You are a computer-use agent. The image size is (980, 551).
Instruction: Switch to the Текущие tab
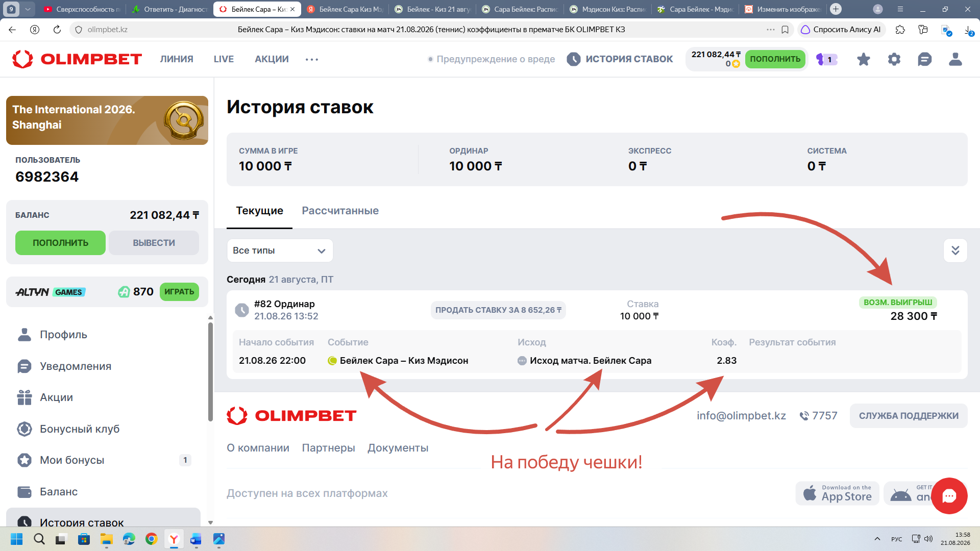tap(260, 211)
